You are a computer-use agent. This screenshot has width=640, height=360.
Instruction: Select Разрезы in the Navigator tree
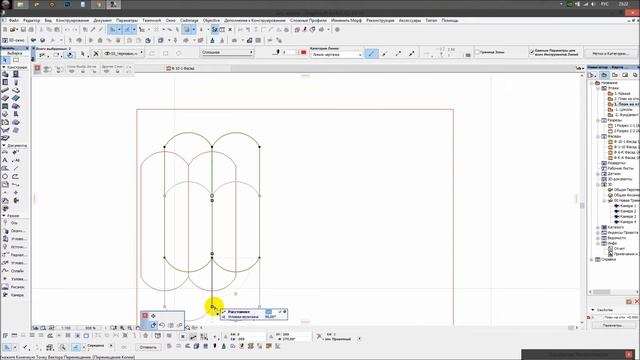[x=614, y=120]
